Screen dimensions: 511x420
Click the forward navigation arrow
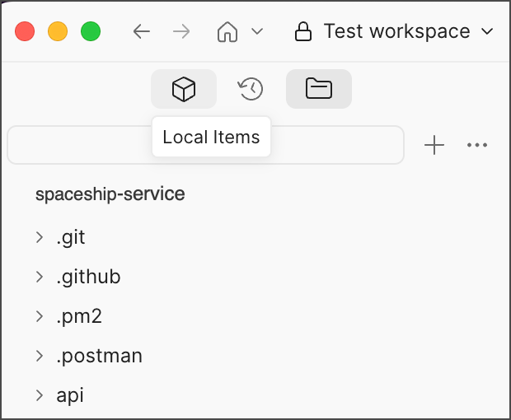click(181, 32)
